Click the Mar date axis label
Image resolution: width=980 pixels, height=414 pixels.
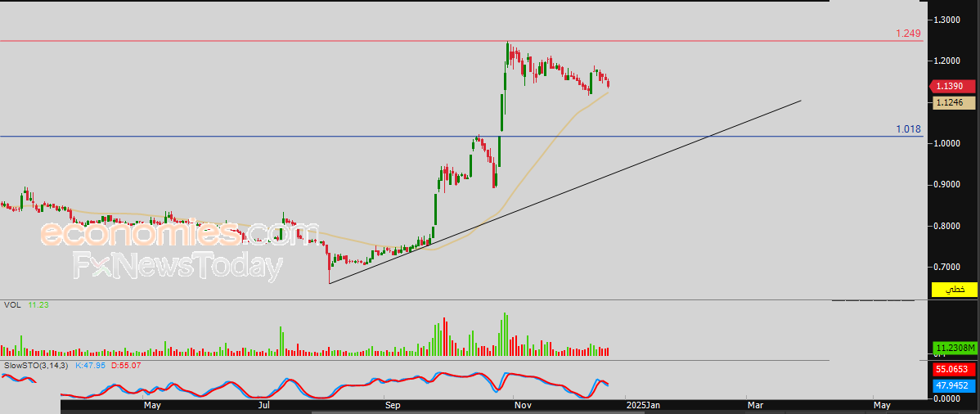point(756,406)
